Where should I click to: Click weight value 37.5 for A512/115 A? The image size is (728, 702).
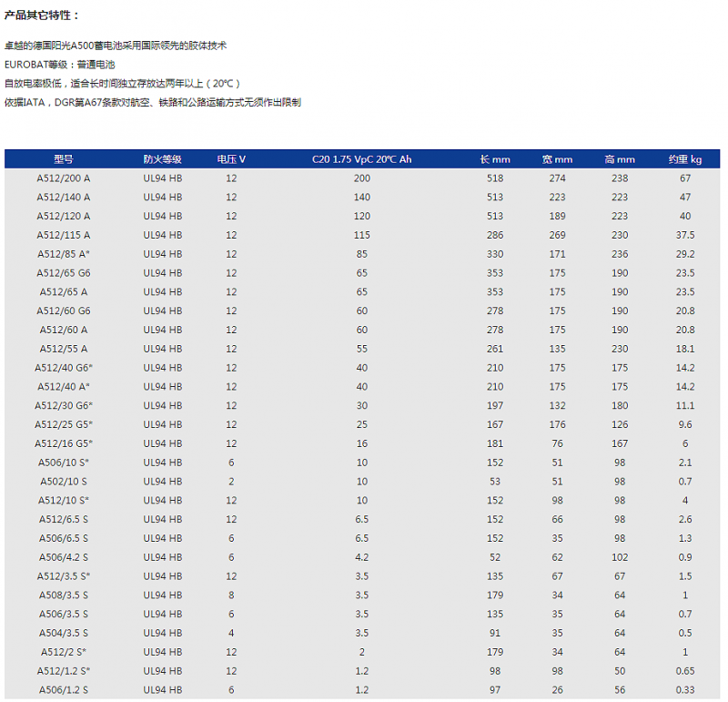(685, 235)
